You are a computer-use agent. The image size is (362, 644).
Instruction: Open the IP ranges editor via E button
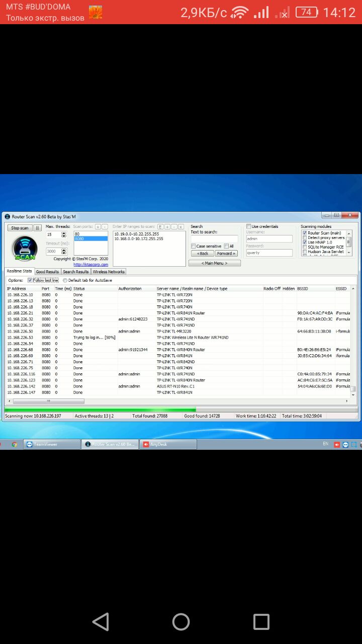pyautogui.click(x=160, y=227)
